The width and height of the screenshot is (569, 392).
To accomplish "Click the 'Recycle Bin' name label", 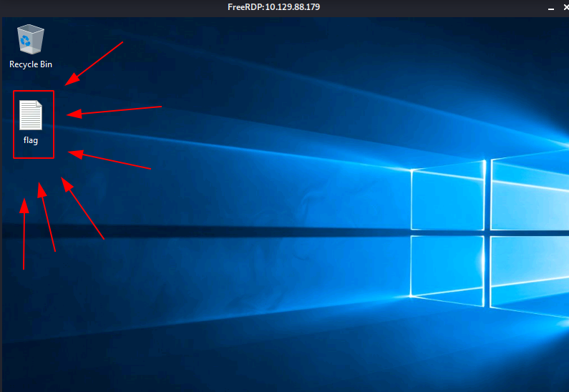I will click(x=31, y=64).
